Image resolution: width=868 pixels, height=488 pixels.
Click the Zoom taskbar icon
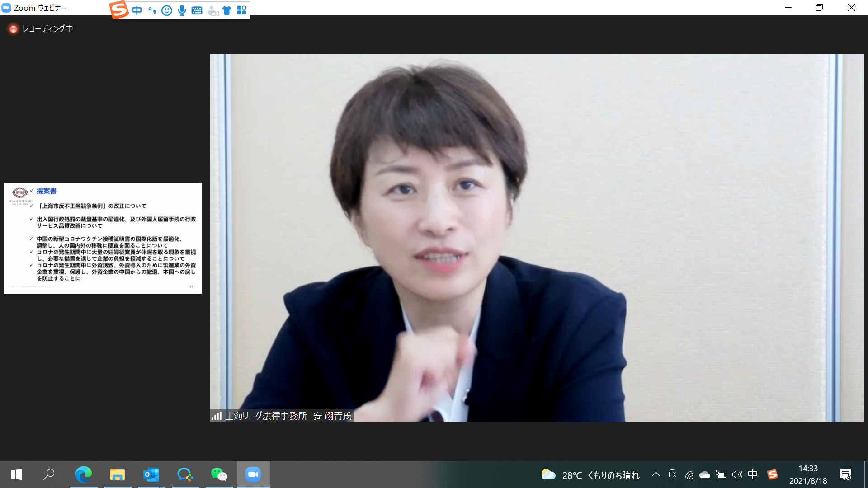(x=253, y=474)
